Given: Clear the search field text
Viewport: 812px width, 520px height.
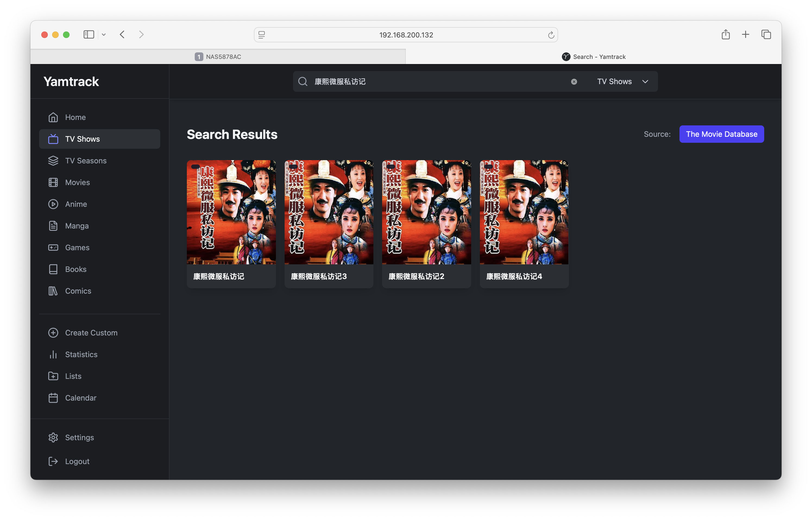Looking at the screenshot, I should click(574, 82).
